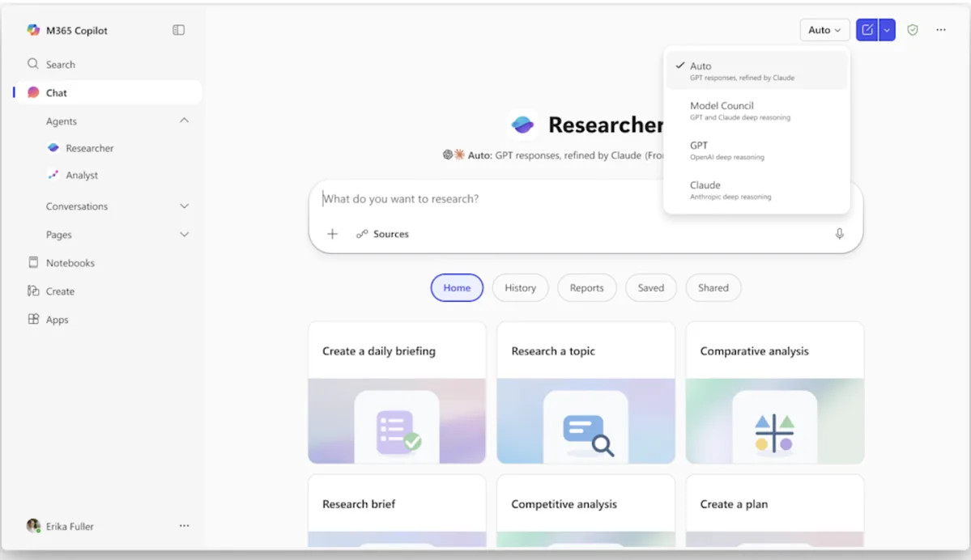Open the Researcher agent in the sidebar
The height and width of the screenshot is (560, 971).
tap(89, 148)
